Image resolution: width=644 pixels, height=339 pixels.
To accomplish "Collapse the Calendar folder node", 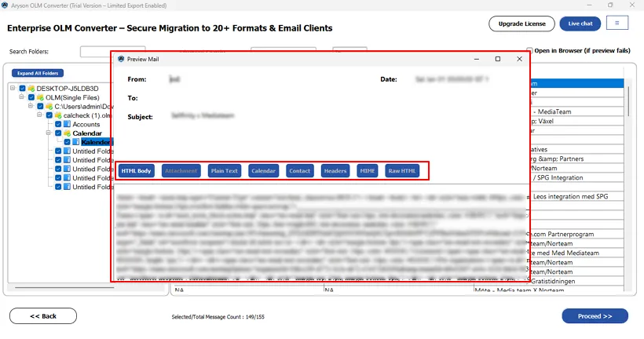I will coord(49,133).
